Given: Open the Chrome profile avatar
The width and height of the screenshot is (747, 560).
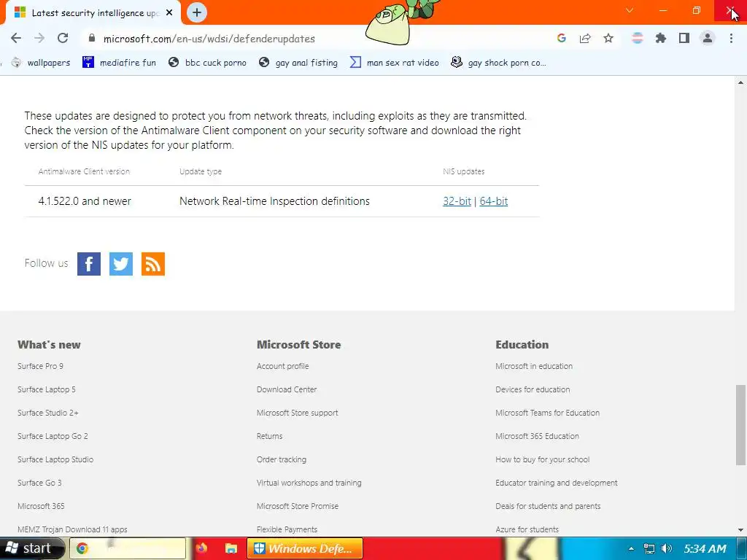Looking at the screenshot, I should (708, 39).
